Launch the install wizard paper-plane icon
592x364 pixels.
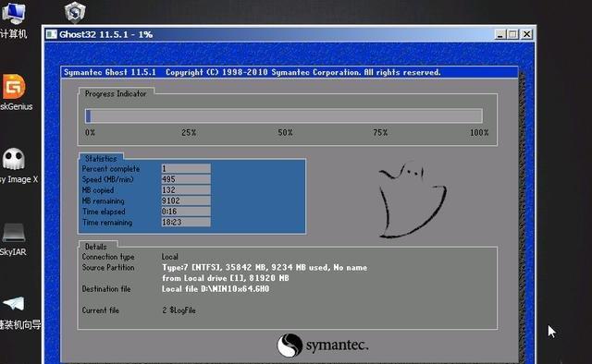[x=14, y=304]
